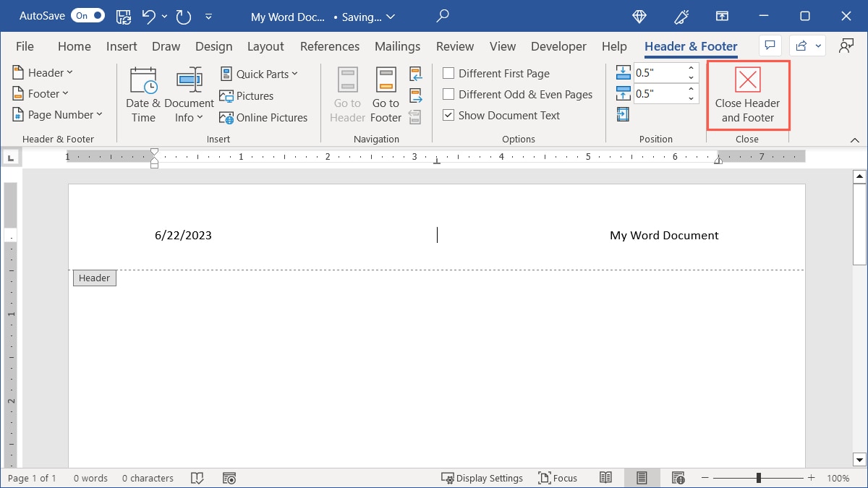This screenshot has height=488, width=868.
Task: Open Display Settings from the status bar
Action: (482, 478)
